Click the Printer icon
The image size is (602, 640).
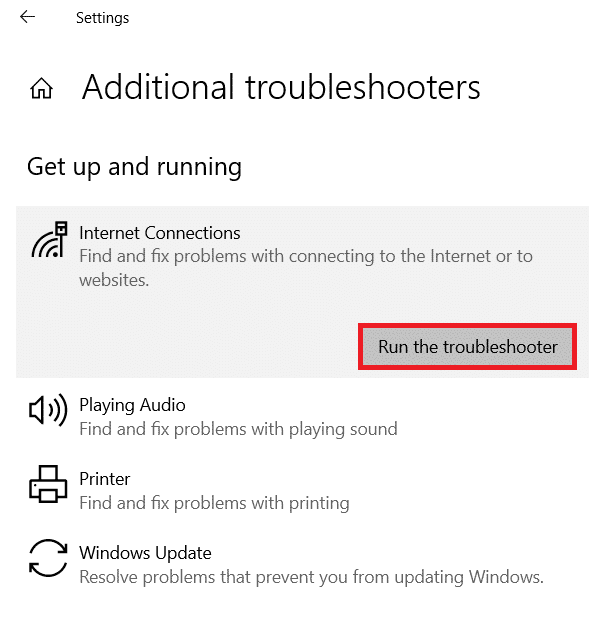point(47,485)
